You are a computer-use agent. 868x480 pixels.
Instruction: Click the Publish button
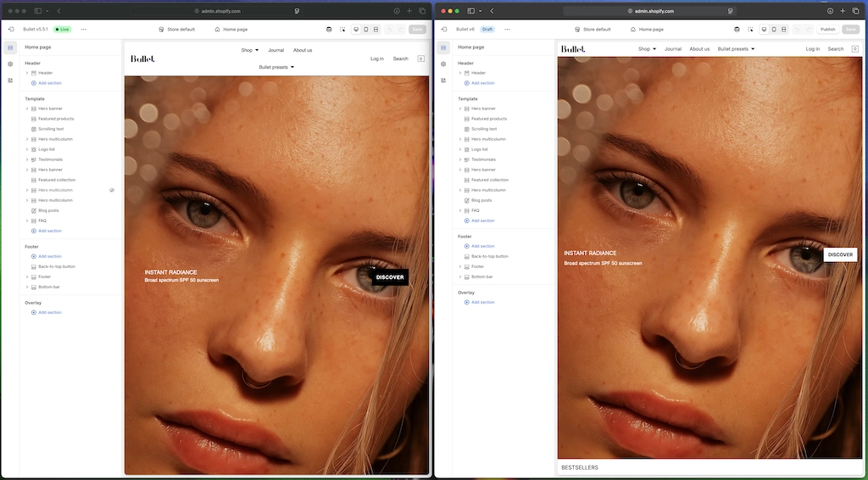pos(827,30)
